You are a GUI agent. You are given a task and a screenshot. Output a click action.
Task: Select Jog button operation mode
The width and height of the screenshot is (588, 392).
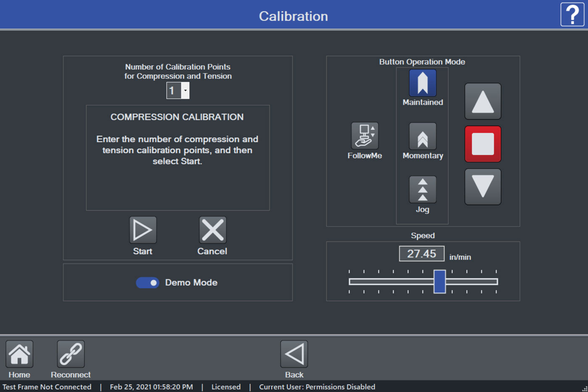pos(423,190)
